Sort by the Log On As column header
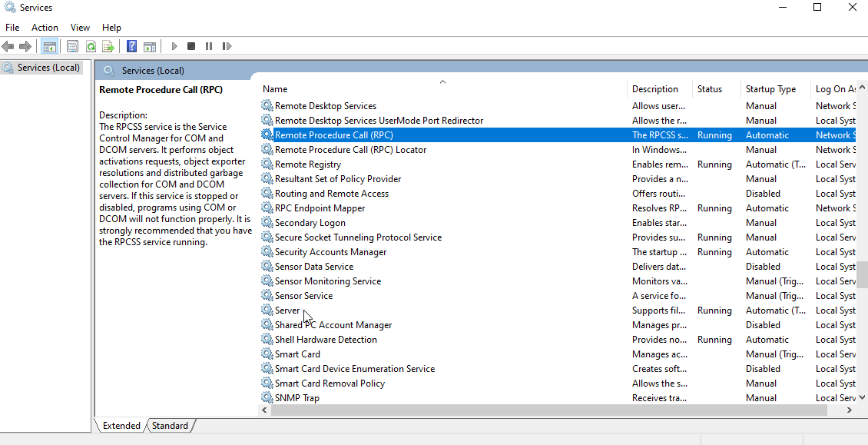This screenshot has height=445, width=868. [x=835, y=89]
